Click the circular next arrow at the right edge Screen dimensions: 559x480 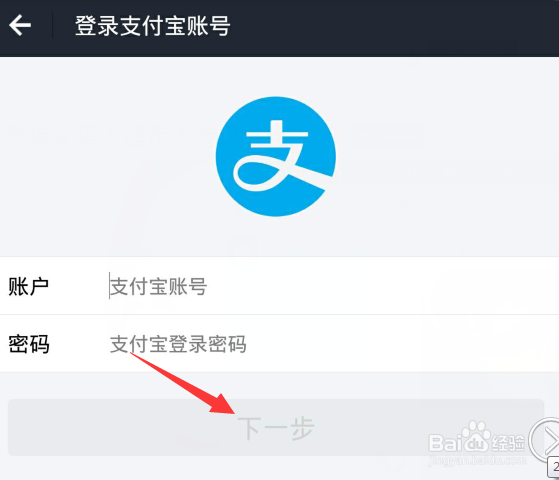click(545, 440)
